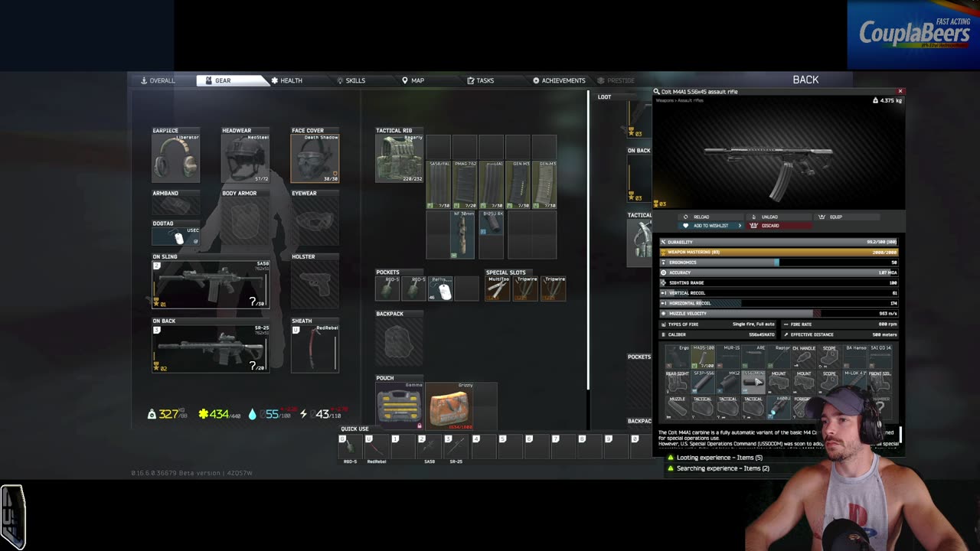The image size is (980, 551).
Task: Click the energy lightning icon
Action: click(x=303, y=414)
